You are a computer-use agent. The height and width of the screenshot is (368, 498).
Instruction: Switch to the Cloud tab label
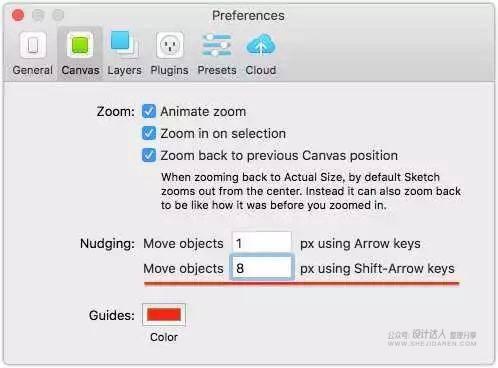click(x=261, y=70)
